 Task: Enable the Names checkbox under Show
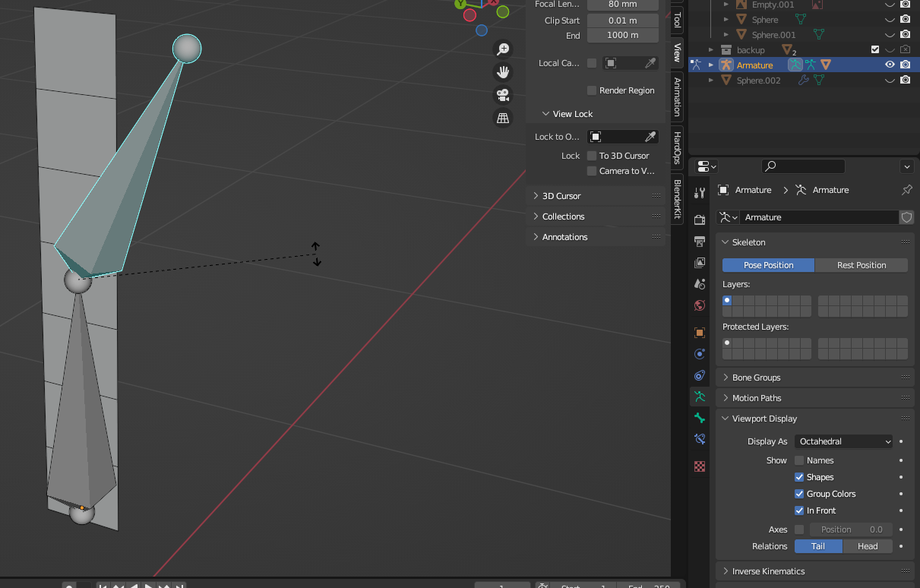799,460
